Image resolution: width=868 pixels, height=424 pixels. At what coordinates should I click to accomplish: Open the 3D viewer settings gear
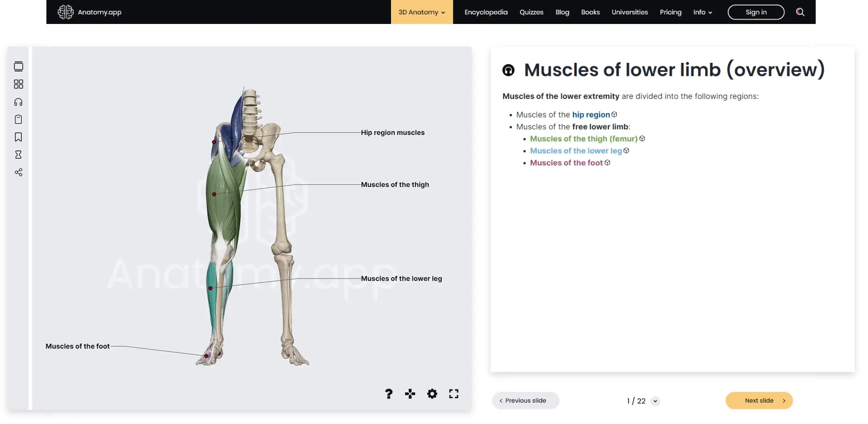[432, 394]
